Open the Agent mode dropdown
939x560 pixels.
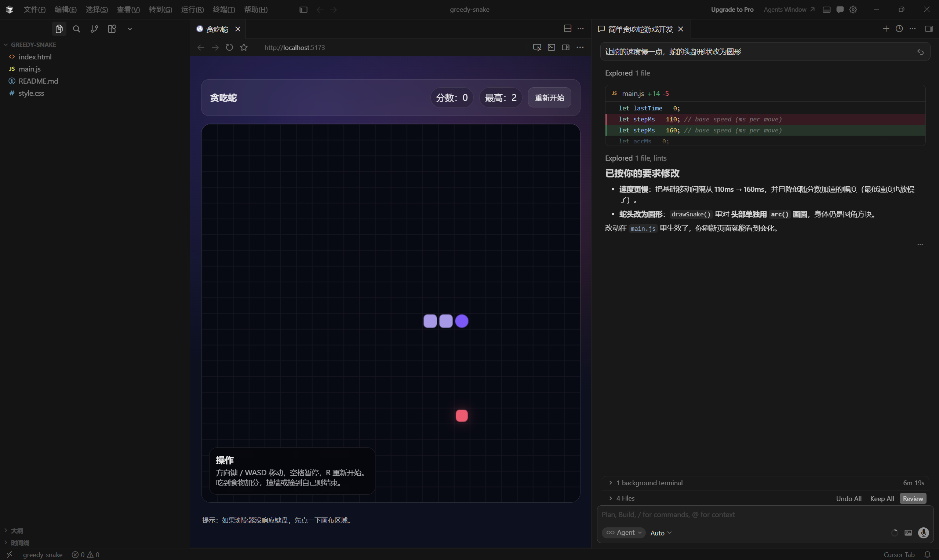(x=624, y=532)
